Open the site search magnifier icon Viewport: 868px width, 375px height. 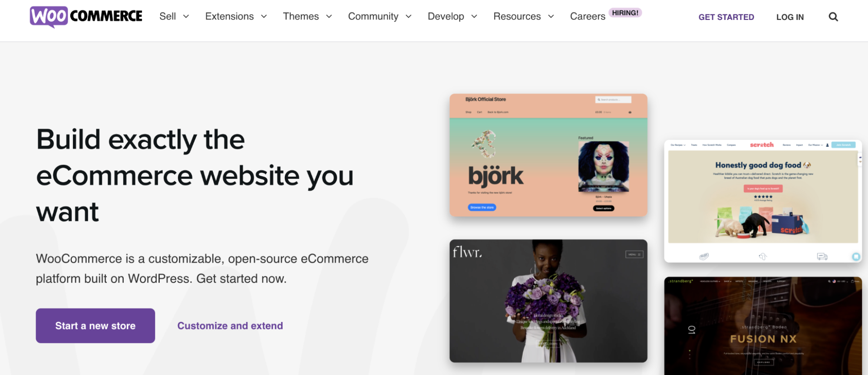[x=833, y=17]
